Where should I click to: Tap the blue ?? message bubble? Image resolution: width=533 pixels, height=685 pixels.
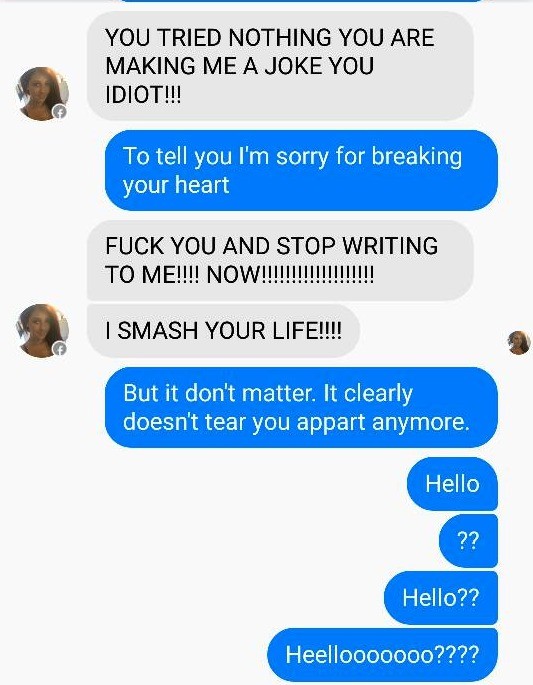pos(468,541)
